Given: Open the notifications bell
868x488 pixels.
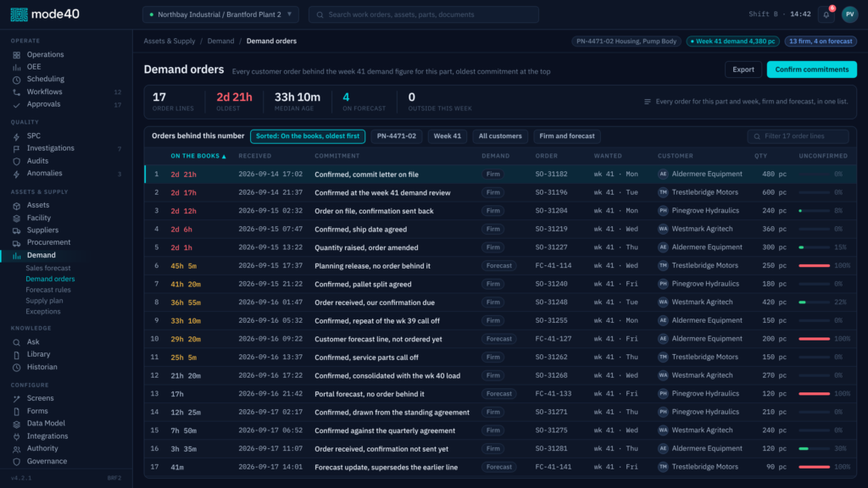Looking at the screenshot, I should (x=826, y=15).
